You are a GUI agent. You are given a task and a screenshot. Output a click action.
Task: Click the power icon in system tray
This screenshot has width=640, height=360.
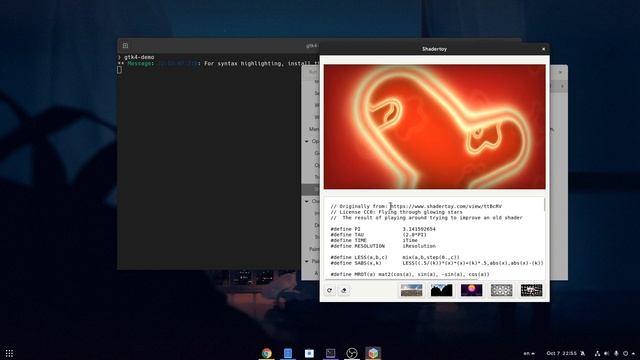point(625,353)
